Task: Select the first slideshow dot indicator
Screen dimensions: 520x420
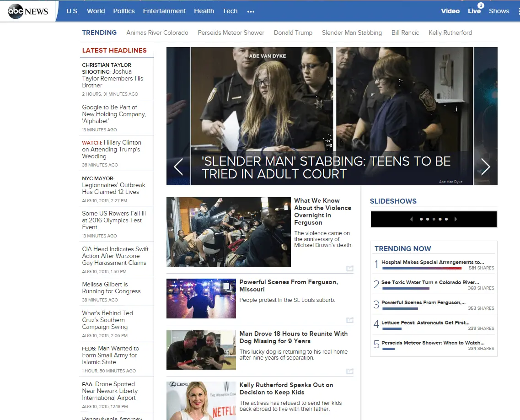Action: tap(421, 219)
